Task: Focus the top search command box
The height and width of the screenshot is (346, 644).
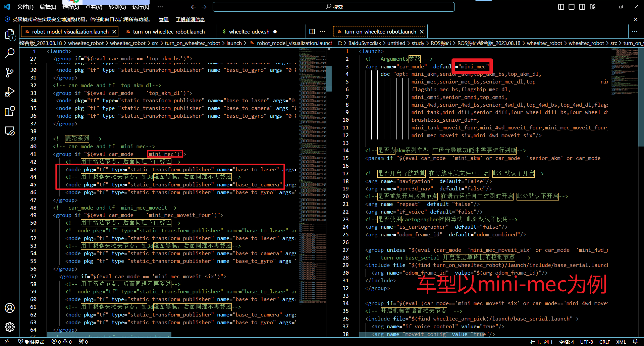Action: pyautogui.click(x=334, y=7)
